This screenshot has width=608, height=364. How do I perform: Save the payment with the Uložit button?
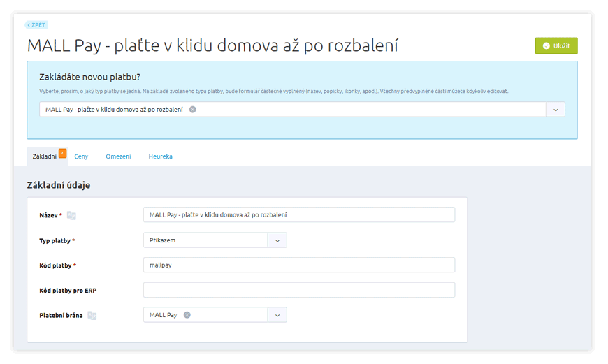pyautogui.click(x=556, y=45)
